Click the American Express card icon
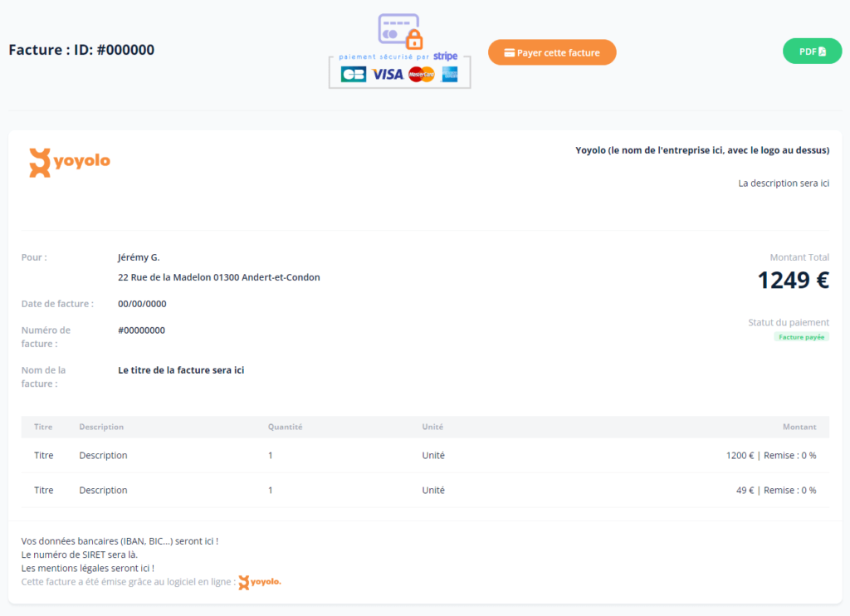The width and height of the screenshot is (850, 616). tap(450, 74)
